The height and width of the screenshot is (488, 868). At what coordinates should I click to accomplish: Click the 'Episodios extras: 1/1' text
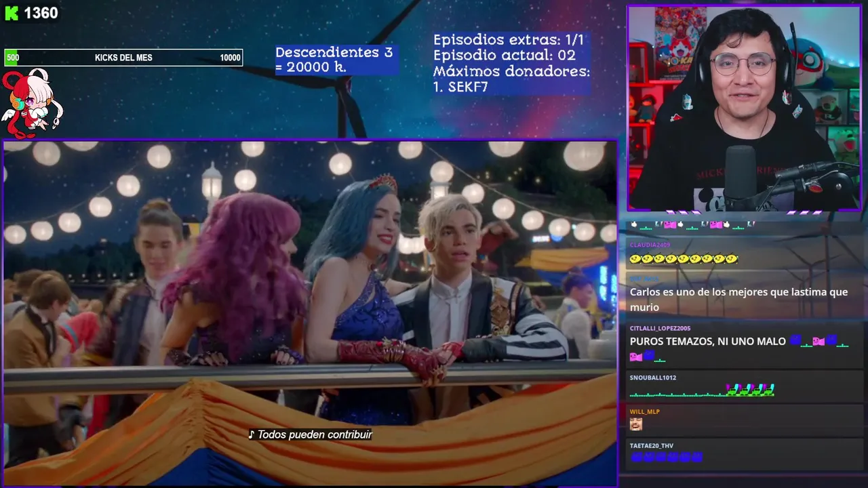tap(509, 40)
